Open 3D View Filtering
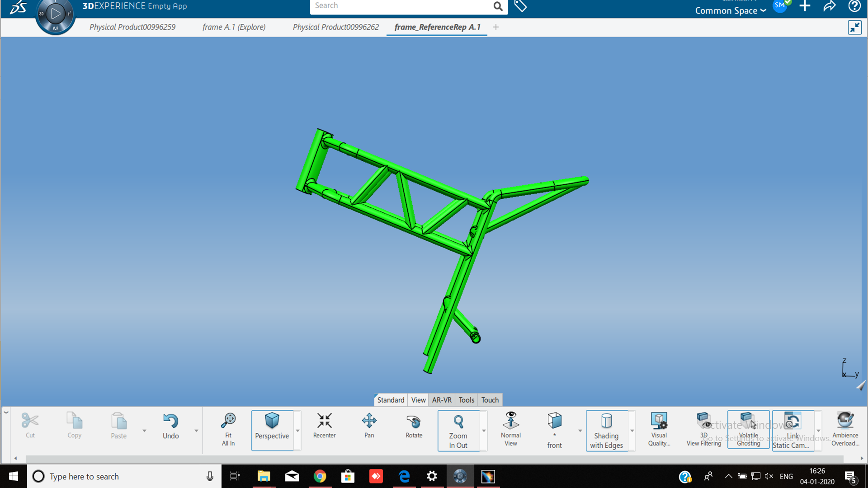 703,429
